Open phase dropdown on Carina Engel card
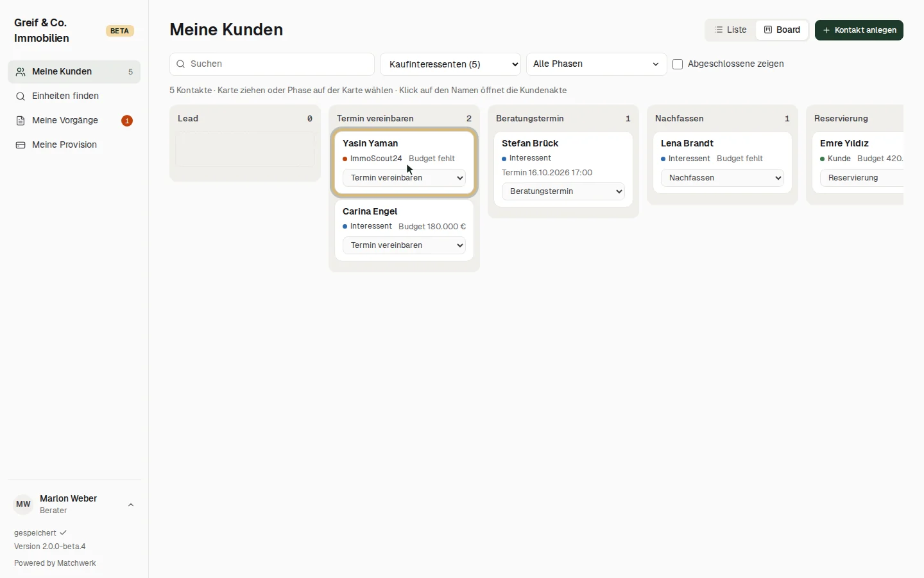Viewport: 924px width, 578px height. [404, 245]
